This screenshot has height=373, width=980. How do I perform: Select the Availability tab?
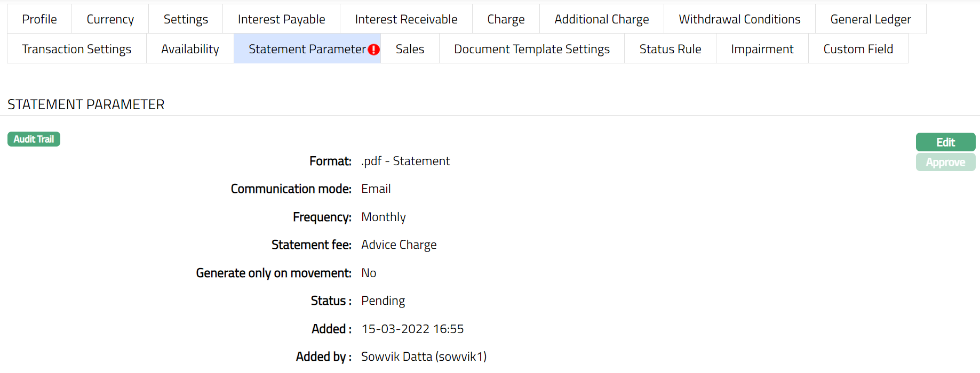click(190, 49)
